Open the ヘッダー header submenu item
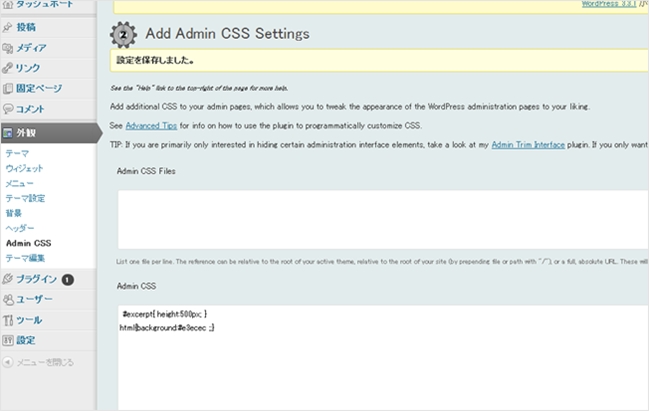The image size is (649, 411). point(20,228)
